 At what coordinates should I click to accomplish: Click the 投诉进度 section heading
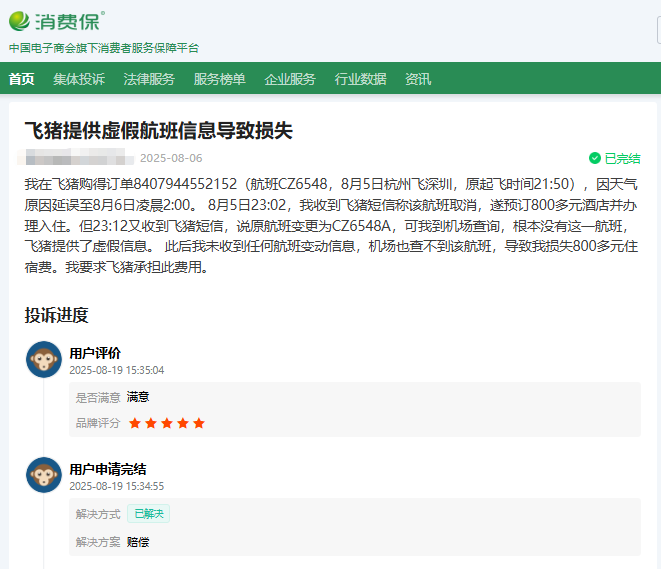[56, 315]
